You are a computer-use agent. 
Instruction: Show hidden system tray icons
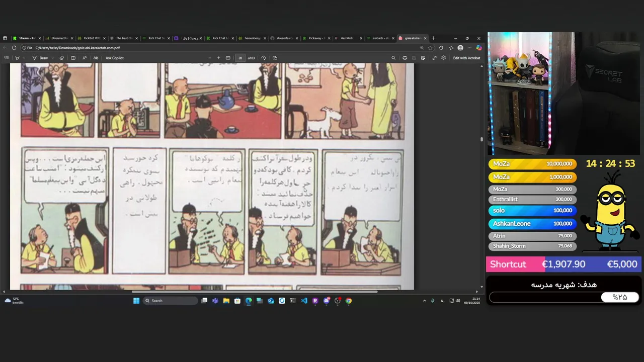[424, 301]
